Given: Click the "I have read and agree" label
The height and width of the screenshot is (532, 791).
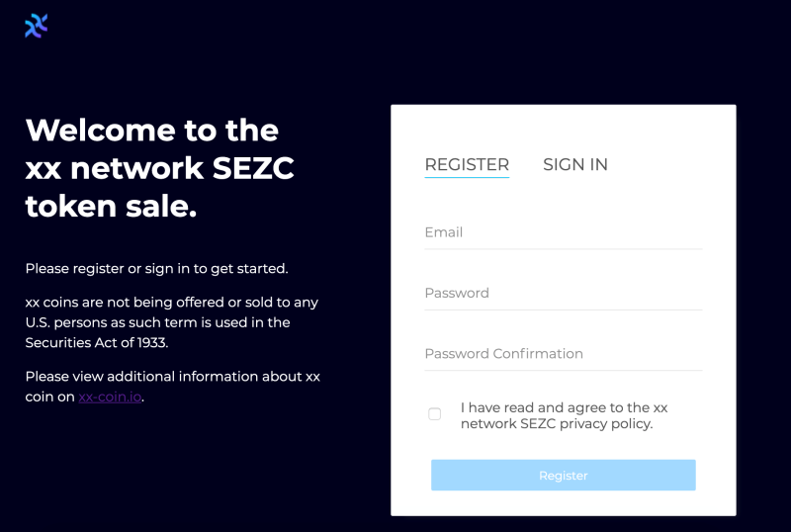Looking at the screenshot, I should tap(564, 407).
